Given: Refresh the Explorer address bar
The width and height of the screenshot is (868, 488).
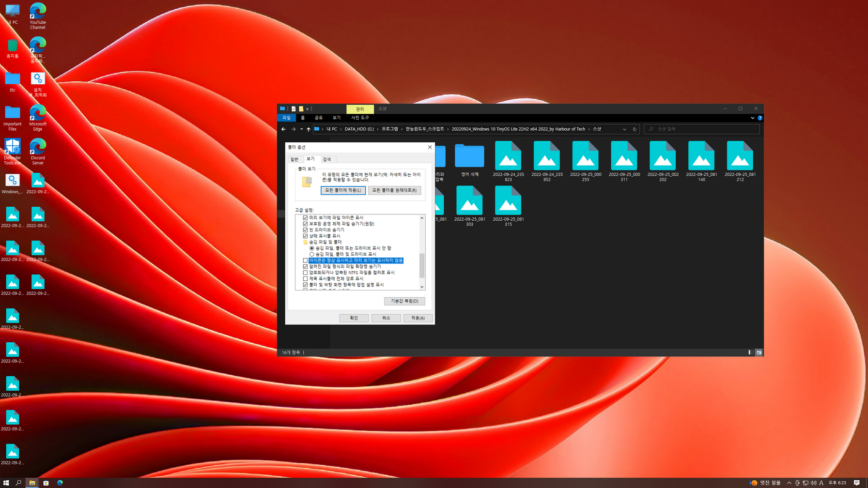Looking at the screenshot, I should tap(635, 129).
